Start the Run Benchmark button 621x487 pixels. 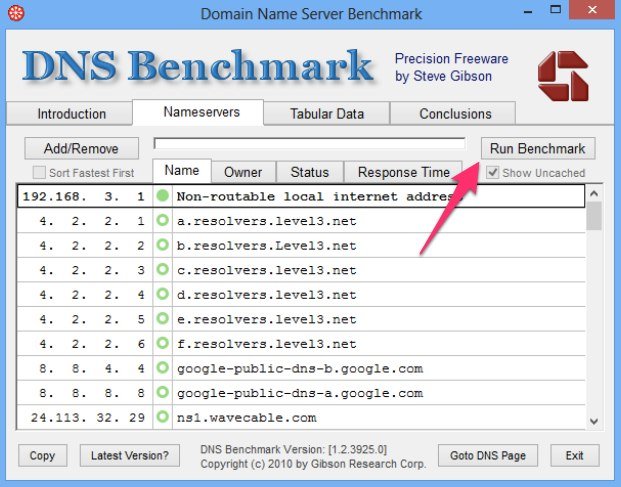click(538, 148)
